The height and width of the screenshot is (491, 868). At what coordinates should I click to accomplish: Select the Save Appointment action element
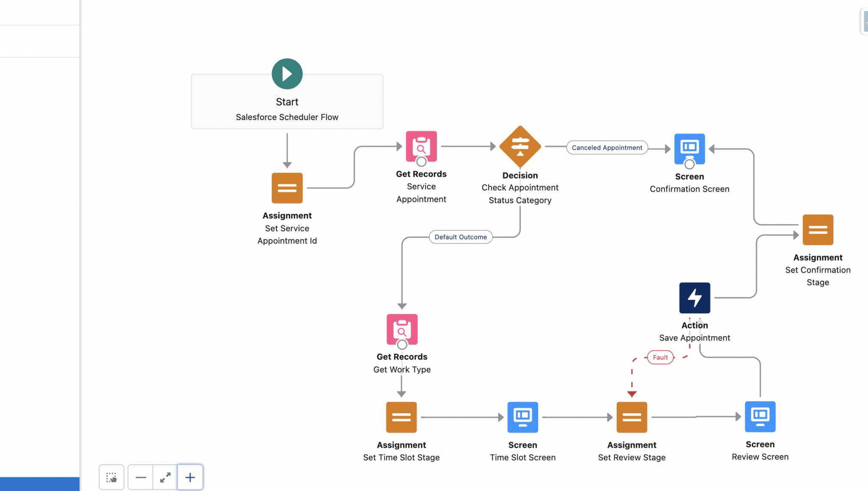click(x=695, y=298)
